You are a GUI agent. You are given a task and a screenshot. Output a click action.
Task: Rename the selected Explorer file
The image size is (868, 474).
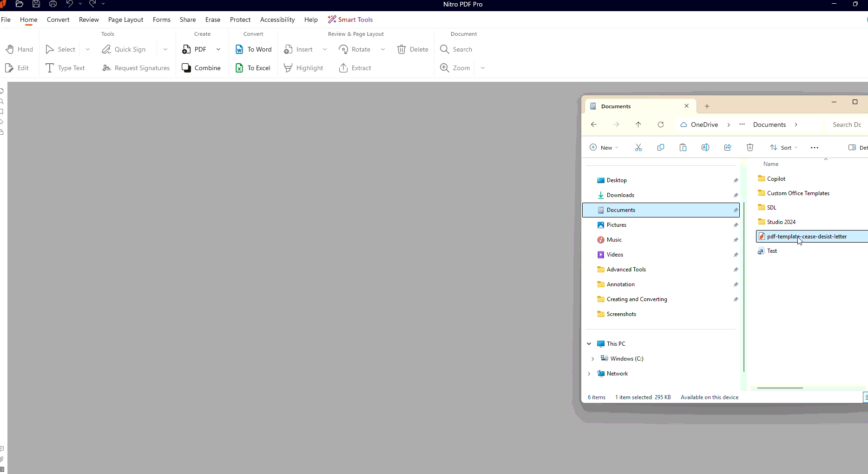click(705, 147)
